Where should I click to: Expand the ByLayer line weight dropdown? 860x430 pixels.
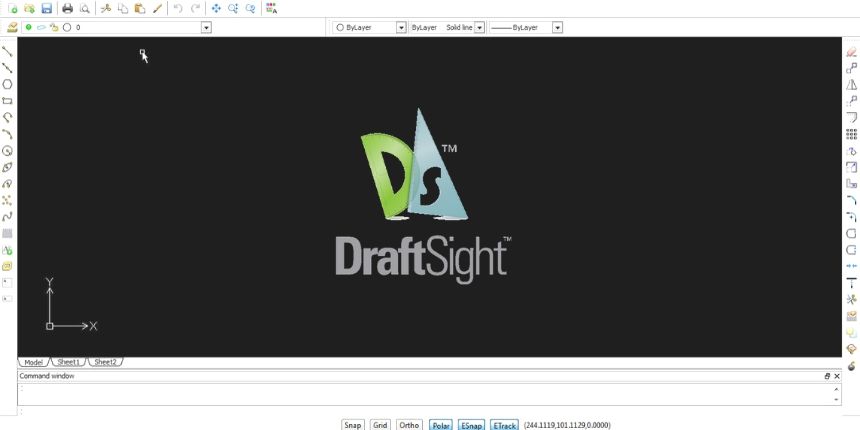click(x=557, y=27)
